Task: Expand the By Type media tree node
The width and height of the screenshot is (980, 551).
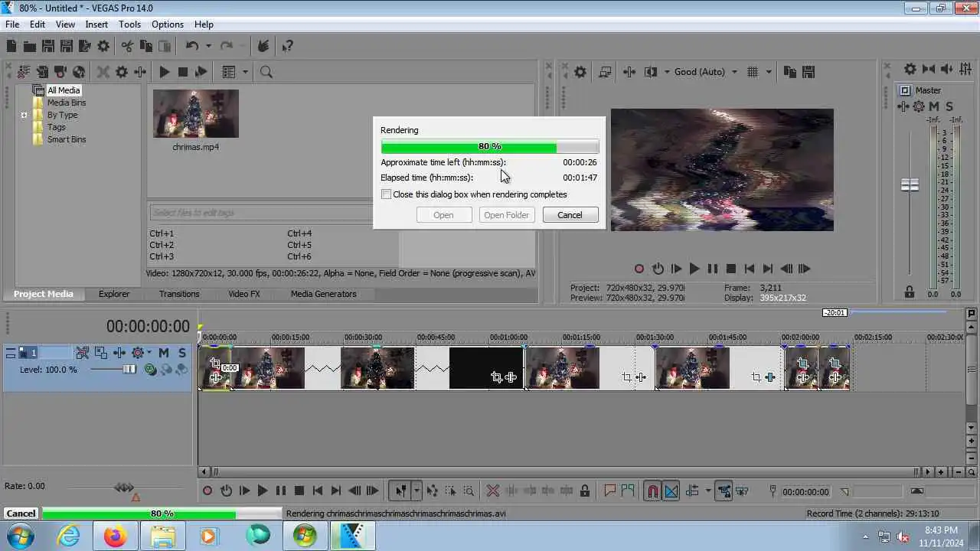Action: point(24,116)
